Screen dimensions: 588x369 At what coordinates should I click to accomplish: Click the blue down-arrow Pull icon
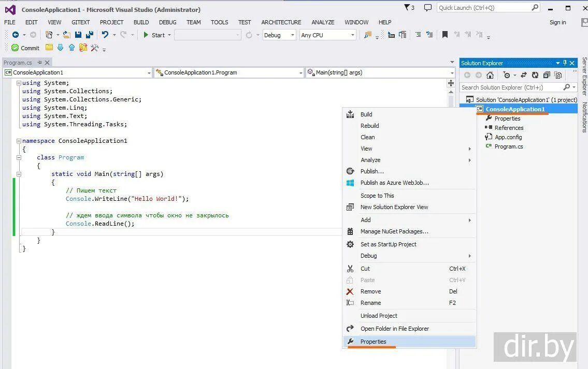click(61, 48)
